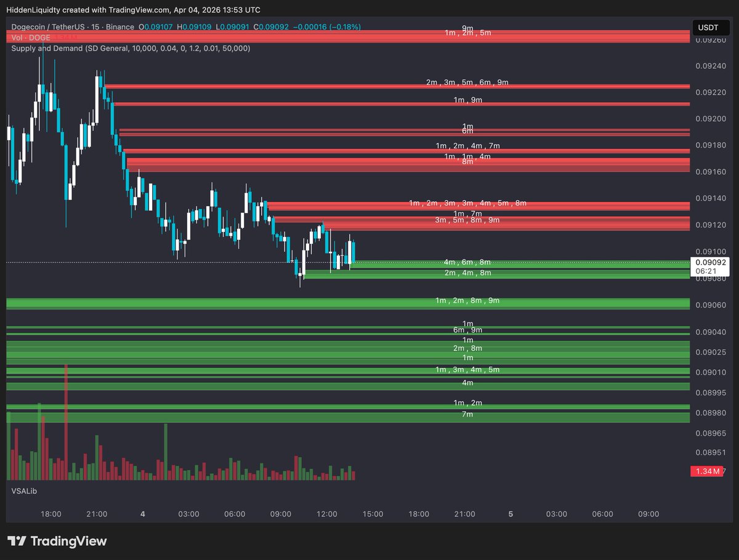Click the 15:00 time axis label
Image resolution: width=739 pixels, height=560 pixels.
[x=373, y=514]
